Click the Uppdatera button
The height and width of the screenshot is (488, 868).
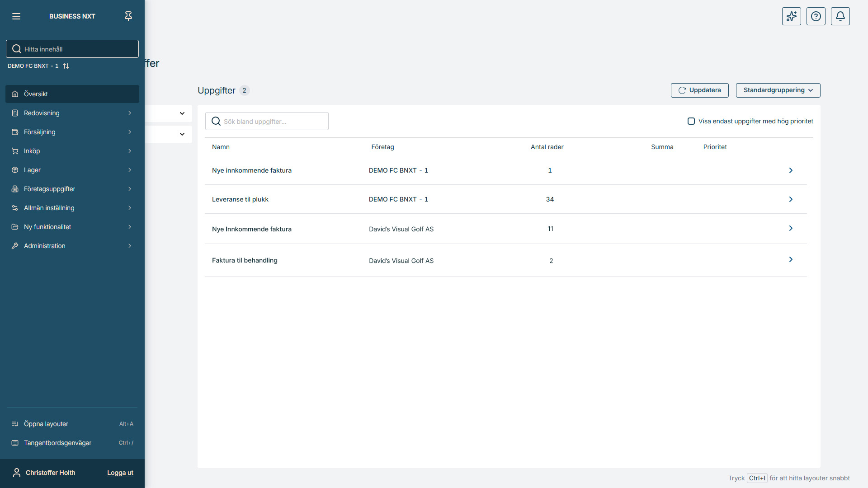699,90
